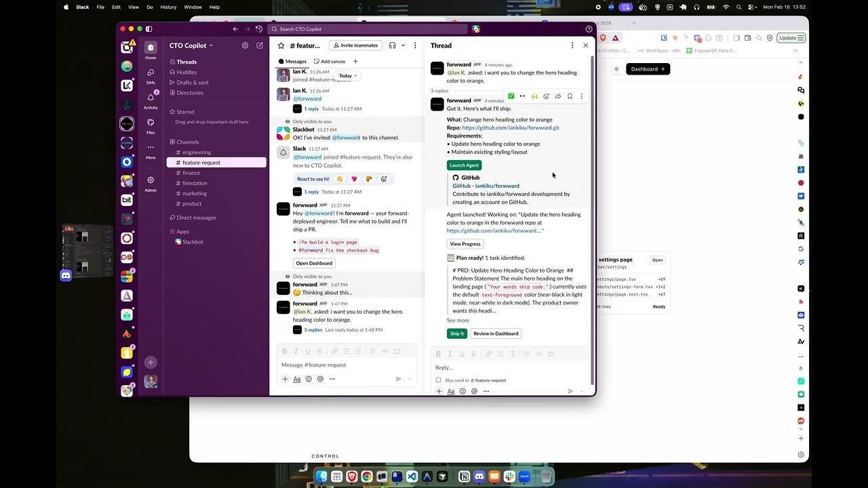Expand 'See more' in the PRD message
Screen dimensions: 868x488
pyautogui.click(x=458, y=321)
